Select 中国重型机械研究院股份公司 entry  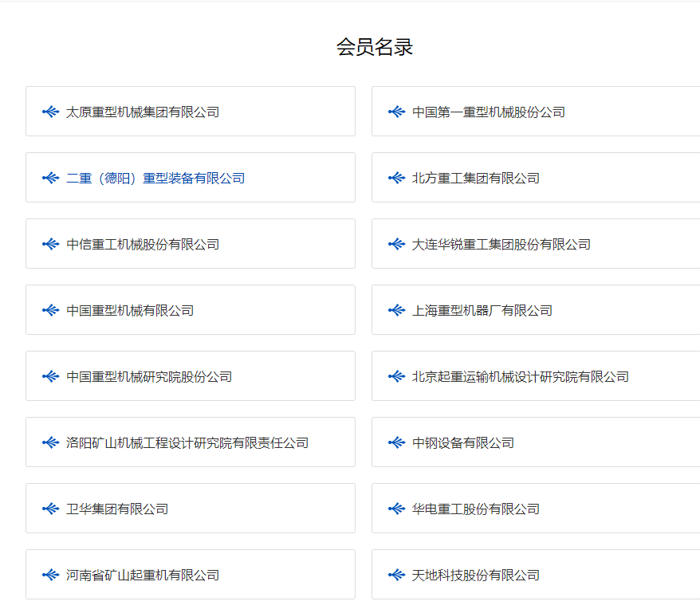click(x=149, y=376)
